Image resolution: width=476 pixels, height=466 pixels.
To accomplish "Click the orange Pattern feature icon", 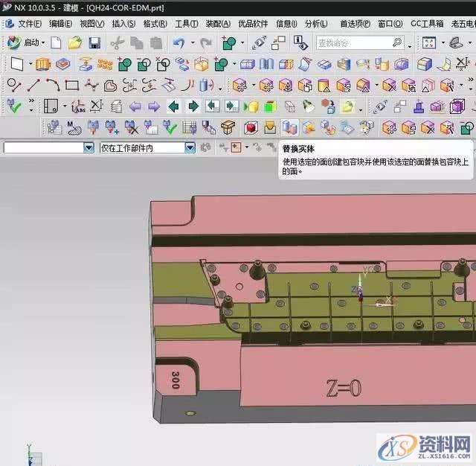I will tap(105, 65).
